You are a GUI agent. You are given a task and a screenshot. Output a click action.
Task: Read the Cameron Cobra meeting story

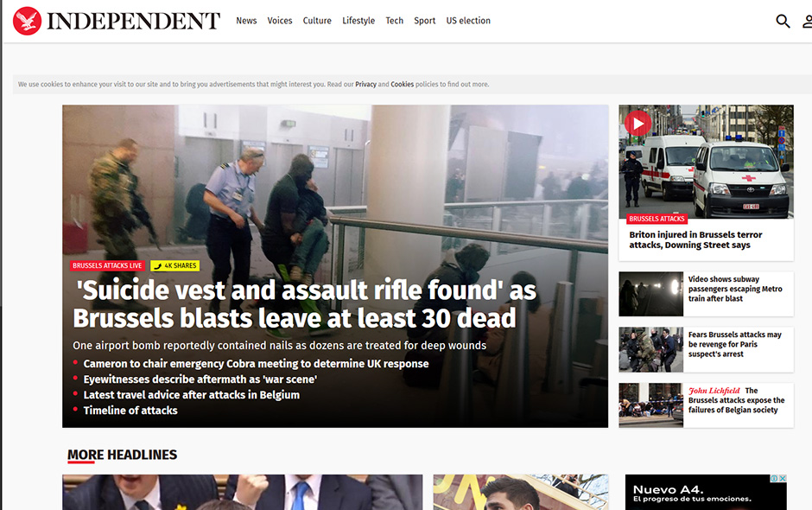(x=256, y=364)
